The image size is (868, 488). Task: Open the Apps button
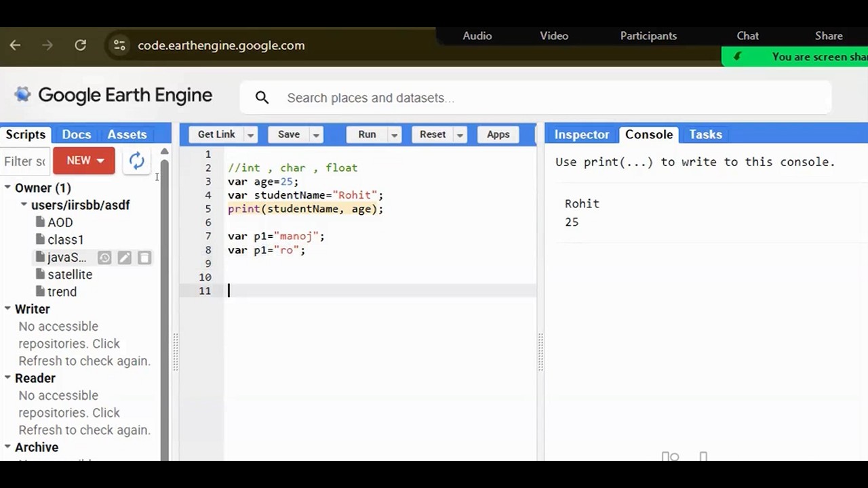[498, 134]
